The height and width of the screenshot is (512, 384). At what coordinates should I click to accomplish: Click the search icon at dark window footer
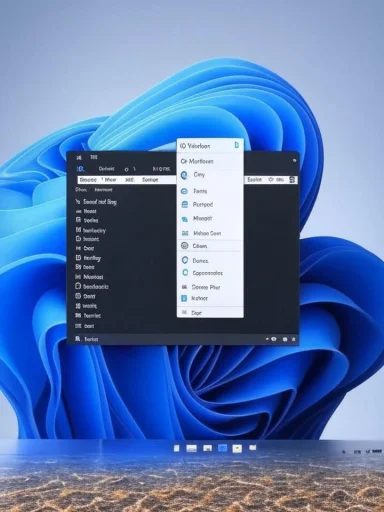[77, 339]
